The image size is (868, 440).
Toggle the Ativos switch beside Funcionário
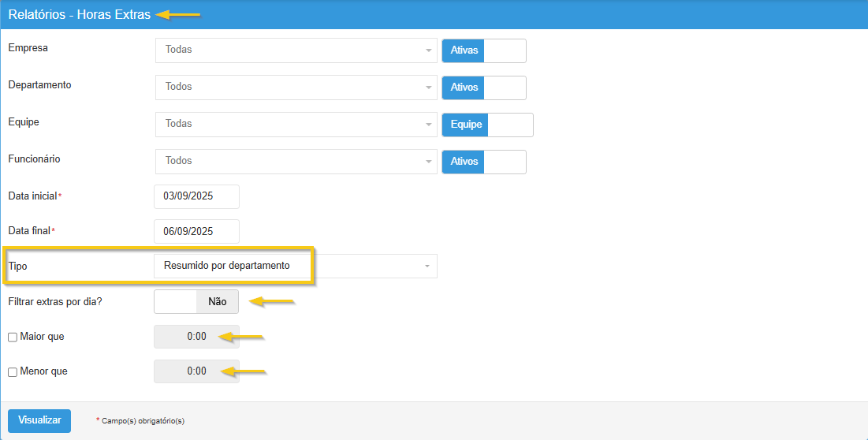pos(483,162)
